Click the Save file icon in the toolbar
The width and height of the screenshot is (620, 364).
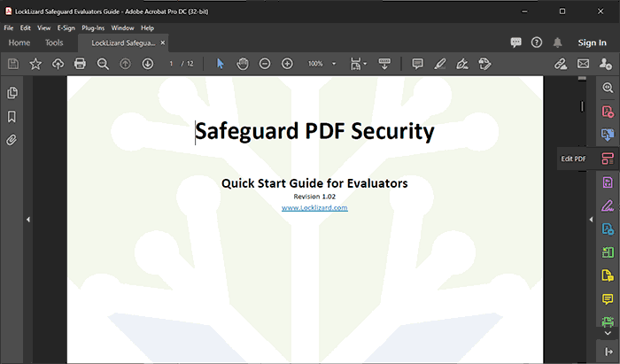click(13, 64)
